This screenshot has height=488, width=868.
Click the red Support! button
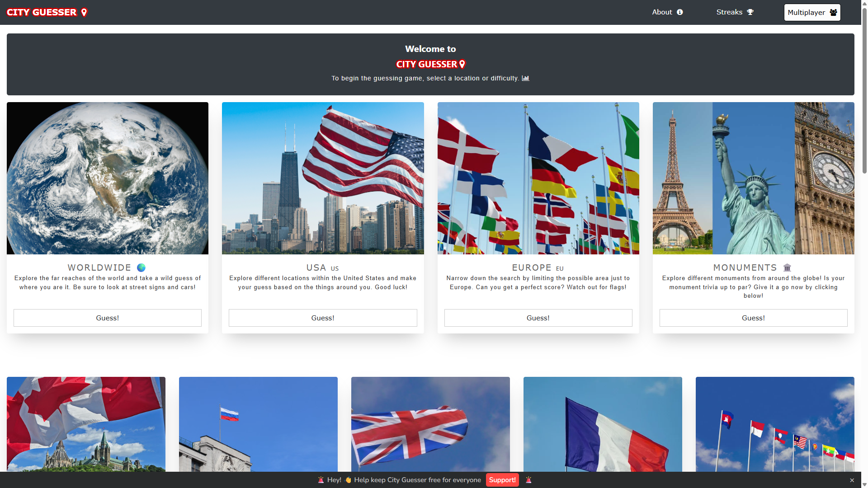tap(502, 480)
